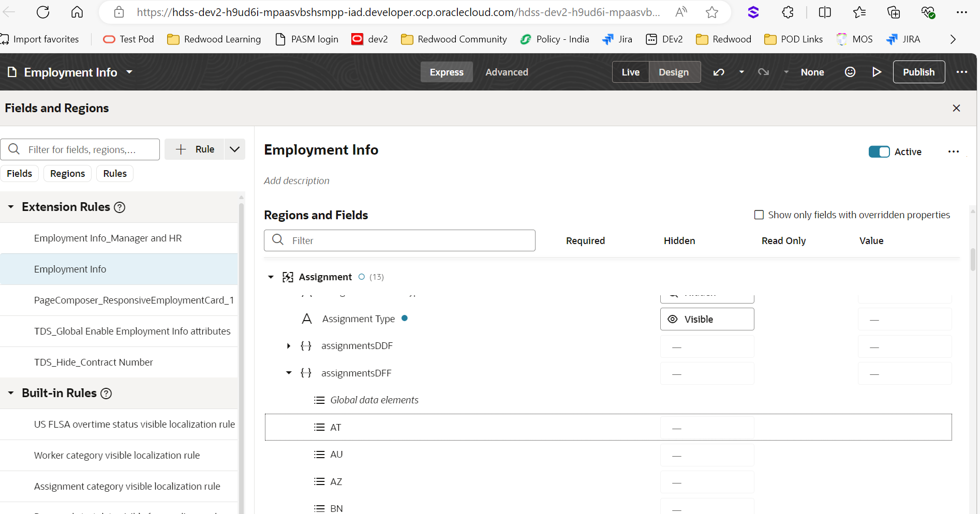Image resolution: width=980 pixels, height=514 pixels.
Task: Reload the page with the refresh icon
Action: (x=43, y=12)
